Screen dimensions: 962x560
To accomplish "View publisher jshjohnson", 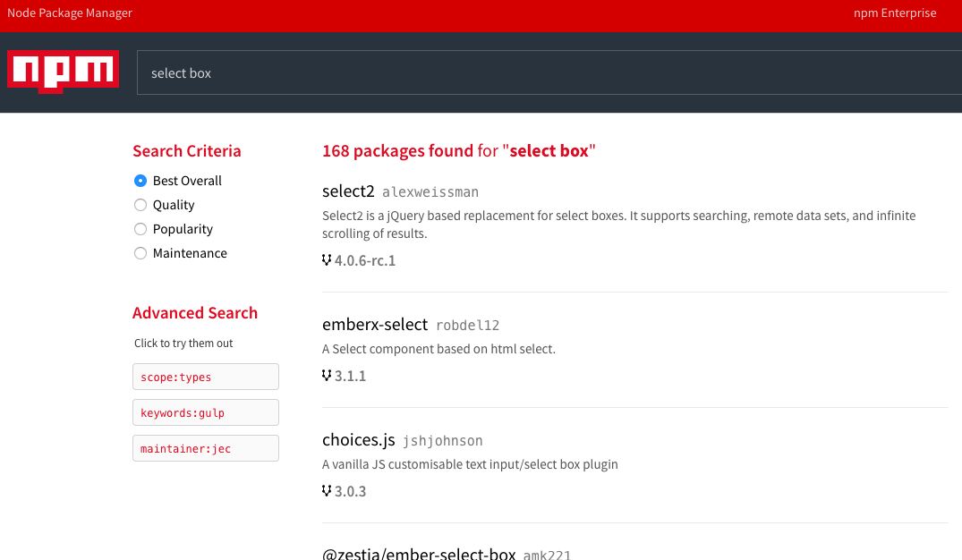I will pyautogui.click(x=443, y=440).
